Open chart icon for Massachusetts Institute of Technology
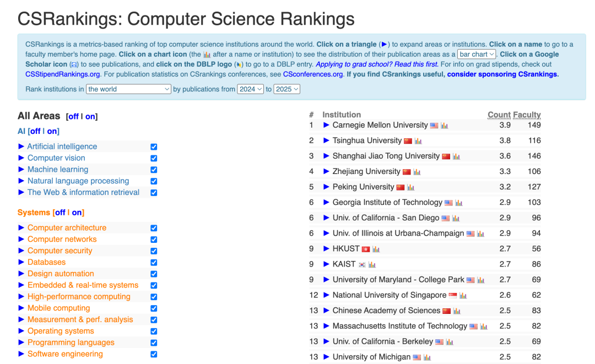 484,327
